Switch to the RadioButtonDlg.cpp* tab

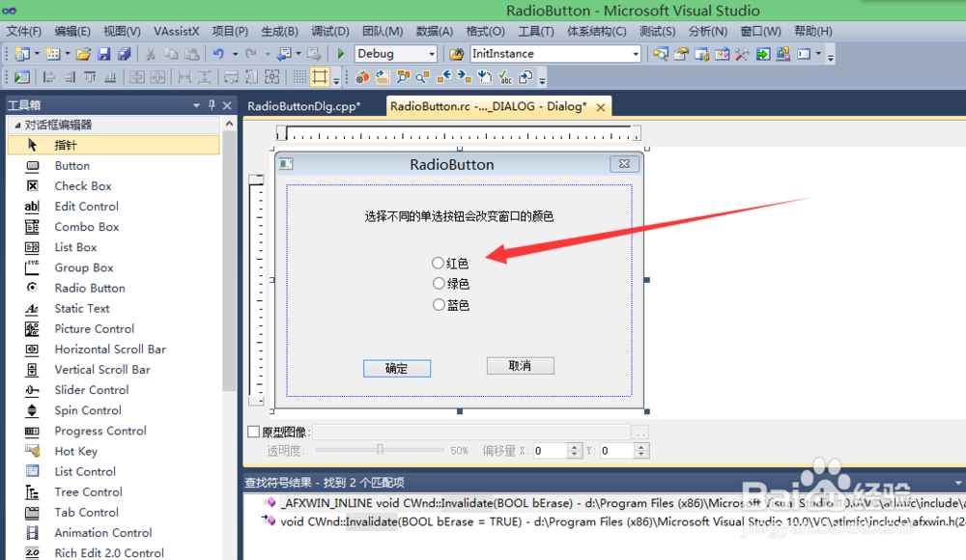click(x=303, y=106)
